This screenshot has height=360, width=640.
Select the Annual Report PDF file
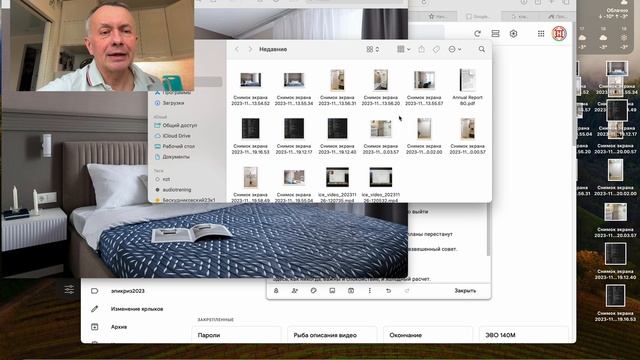[x=467, y=87]
